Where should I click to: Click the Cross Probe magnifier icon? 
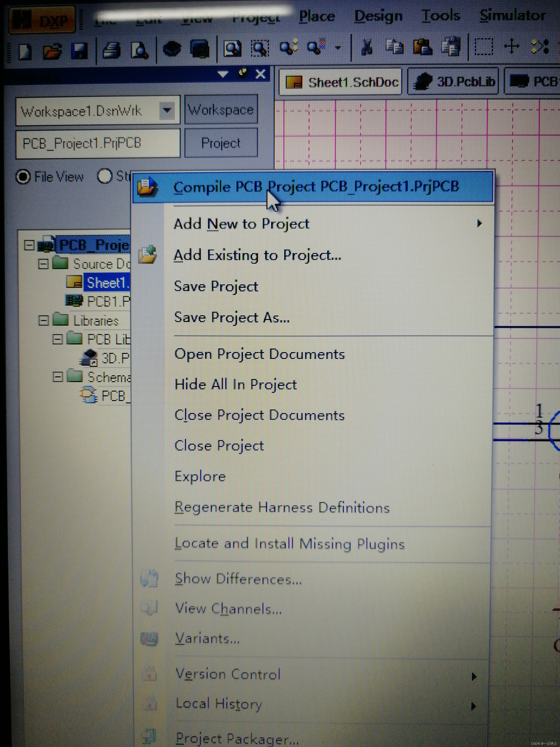click(316, 47)
